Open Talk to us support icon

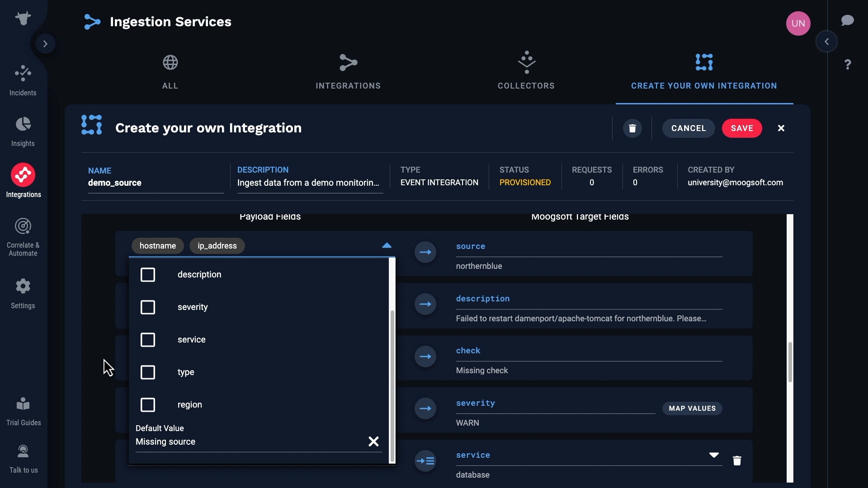[x=23, y=452]
